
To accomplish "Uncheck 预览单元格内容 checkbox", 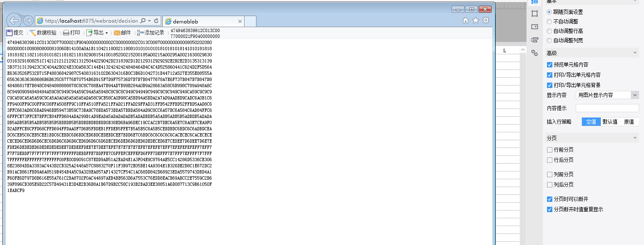I will [550, 65].
